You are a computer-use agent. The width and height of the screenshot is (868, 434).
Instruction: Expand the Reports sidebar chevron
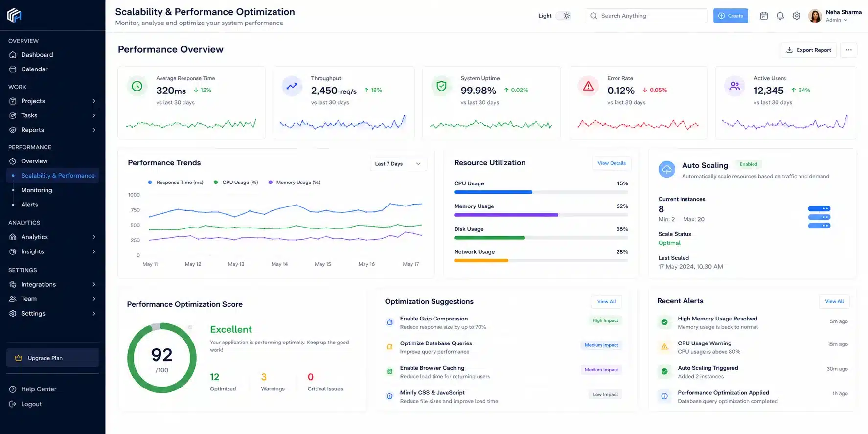click(94, 130)
